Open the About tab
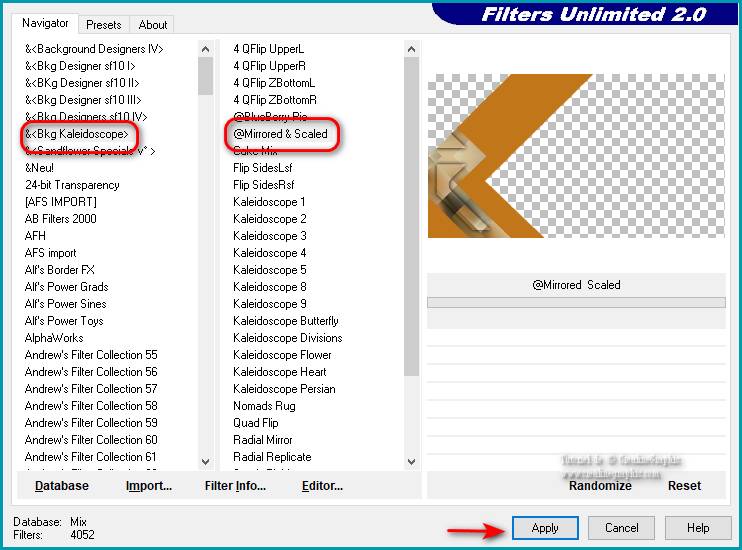Image resolution: width=742 pixels, height=550 pixels. (153, 24)
